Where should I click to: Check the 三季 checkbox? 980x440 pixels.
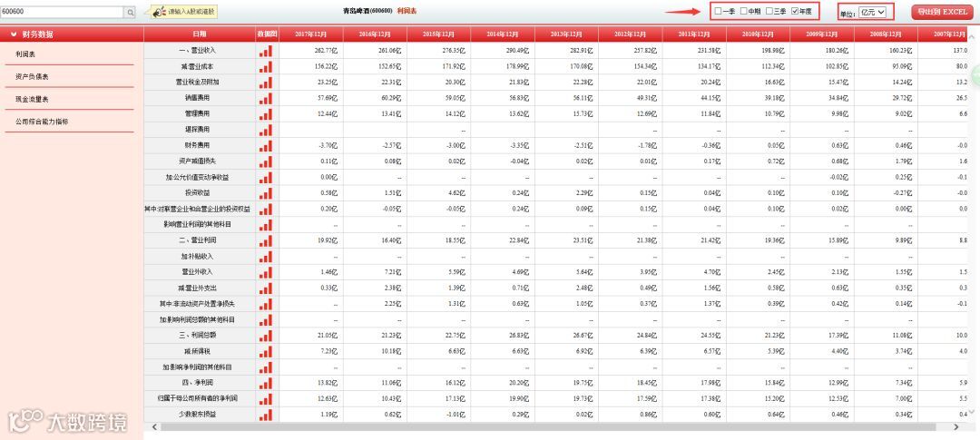point(769,12)
